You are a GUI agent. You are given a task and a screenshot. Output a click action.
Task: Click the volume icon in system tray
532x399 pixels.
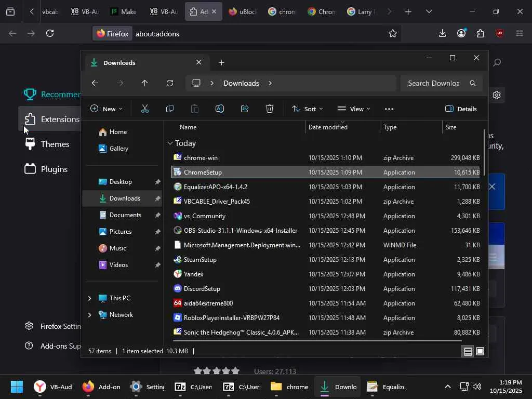click(477, 387)
